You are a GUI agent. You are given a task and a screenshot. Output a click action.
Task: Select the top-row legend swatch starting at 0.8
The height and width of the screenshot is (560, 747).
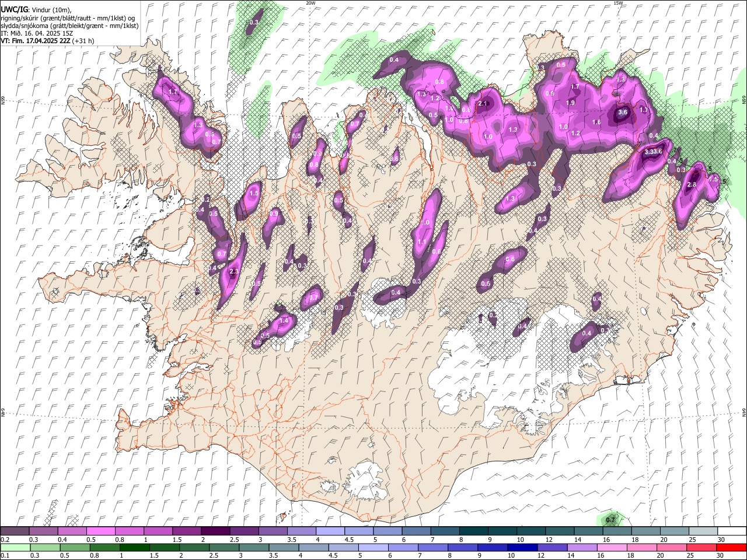click(x=130, y=531)
